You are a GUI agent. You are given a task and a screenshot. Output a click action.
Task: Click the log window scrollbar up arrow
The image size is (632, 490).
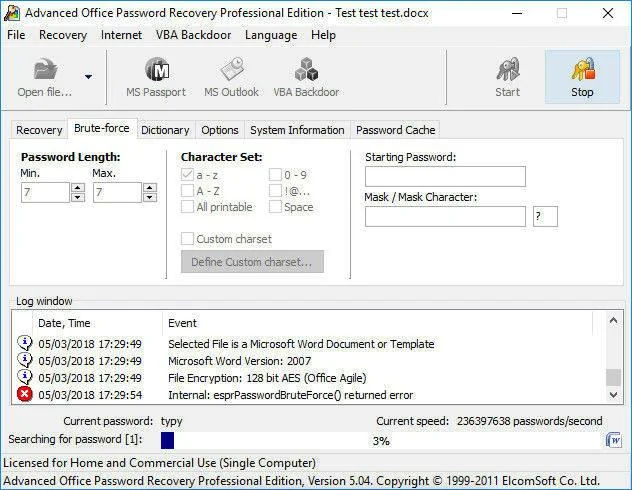[x=613, y=320]
